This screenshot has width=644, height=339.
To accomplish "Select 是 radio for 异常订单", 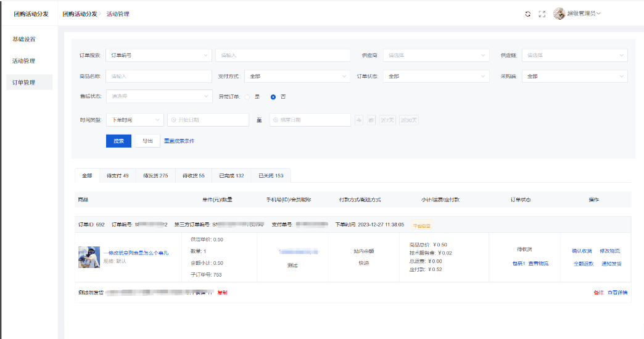I will tap(247, 97).
